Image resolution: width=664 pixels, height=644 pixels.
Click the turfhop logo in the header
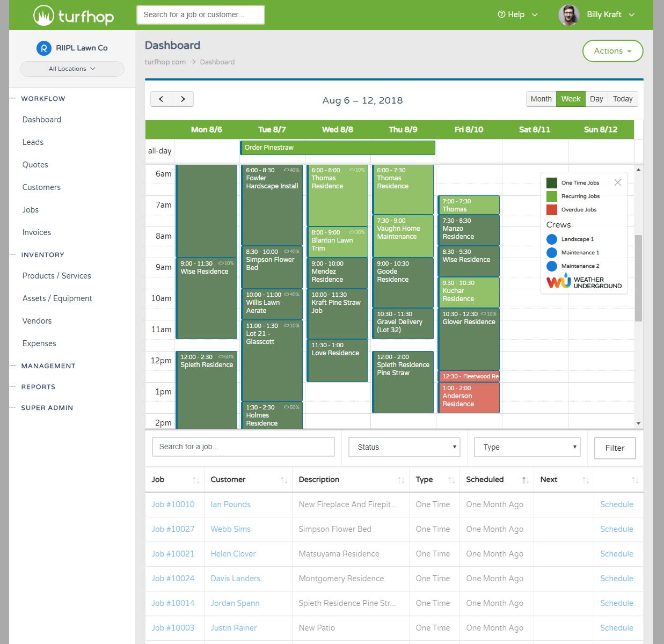coord(73,14)
